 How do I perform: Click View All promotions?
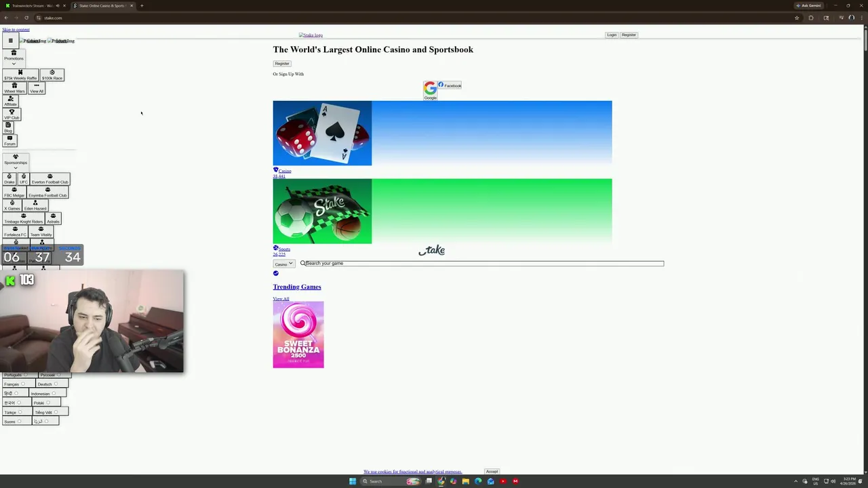tap(37, 88)
